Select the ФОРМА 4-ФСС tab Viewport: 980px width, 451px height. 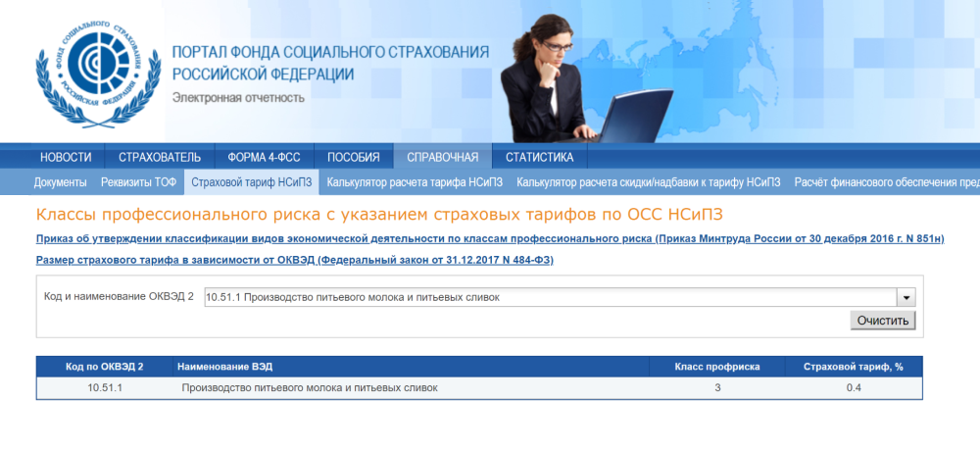click(x=264, y=157)
